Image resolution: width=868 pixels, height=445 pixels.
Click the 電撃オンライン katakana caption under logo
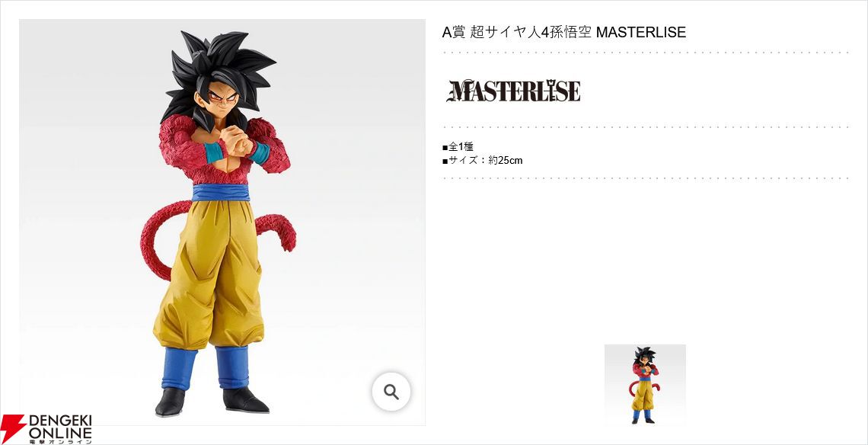[x=60, y=440]
